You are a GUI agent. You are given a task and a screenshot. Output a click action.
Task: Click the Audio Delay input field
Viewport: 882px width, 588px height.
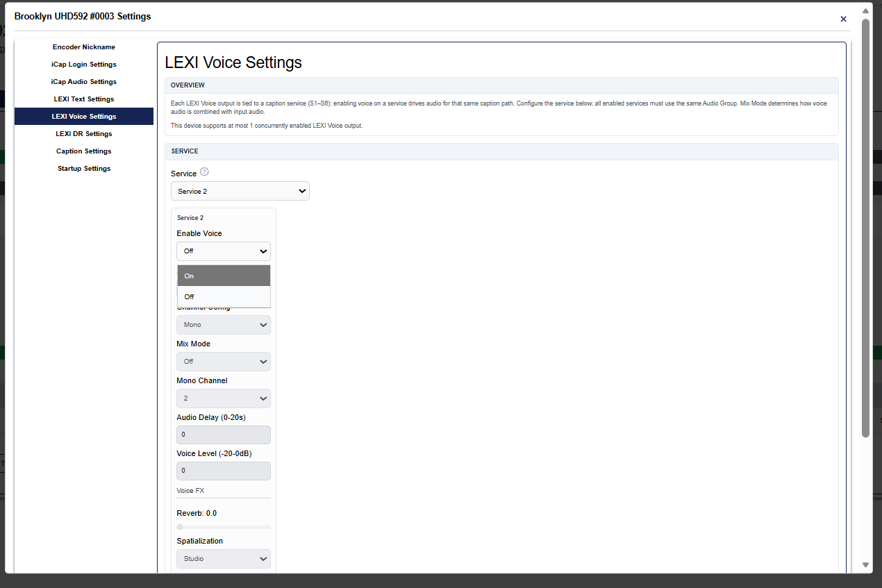(x=224, y=435)
